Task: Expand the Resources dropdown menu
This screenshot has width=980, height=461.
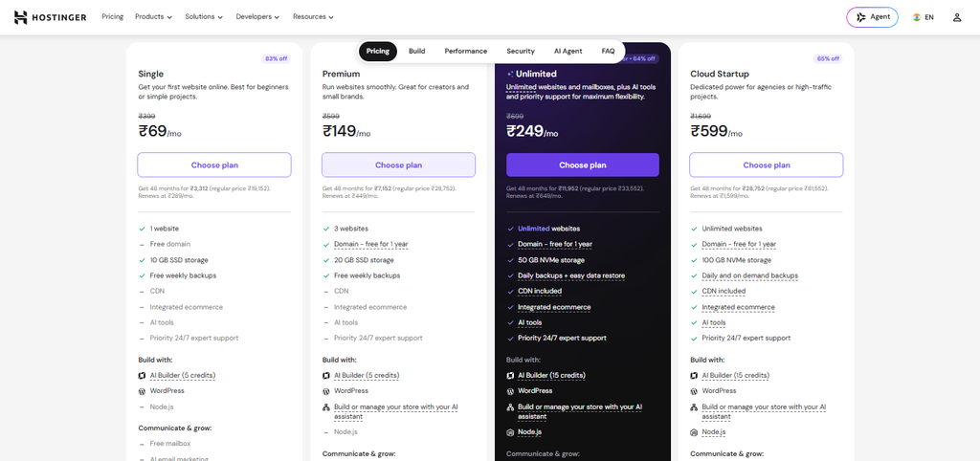Action: coord(313,17)
